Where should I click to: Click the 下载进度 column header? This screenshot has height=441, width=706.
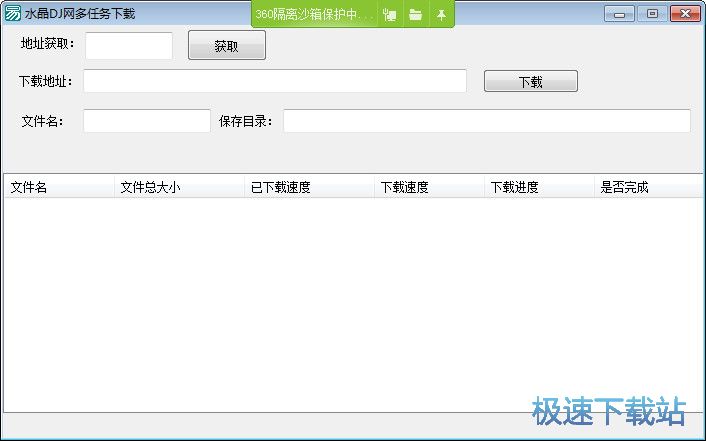pyautogui.click(x=539, y=187)
